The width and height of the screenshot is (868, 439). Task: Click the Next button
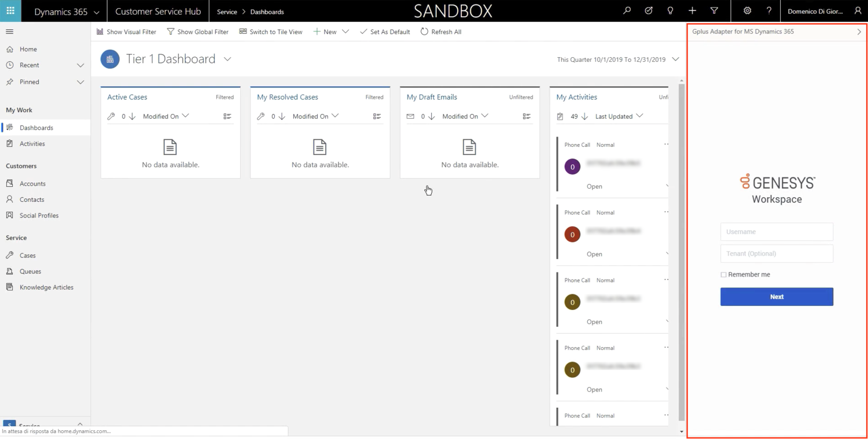pos(777,297)
